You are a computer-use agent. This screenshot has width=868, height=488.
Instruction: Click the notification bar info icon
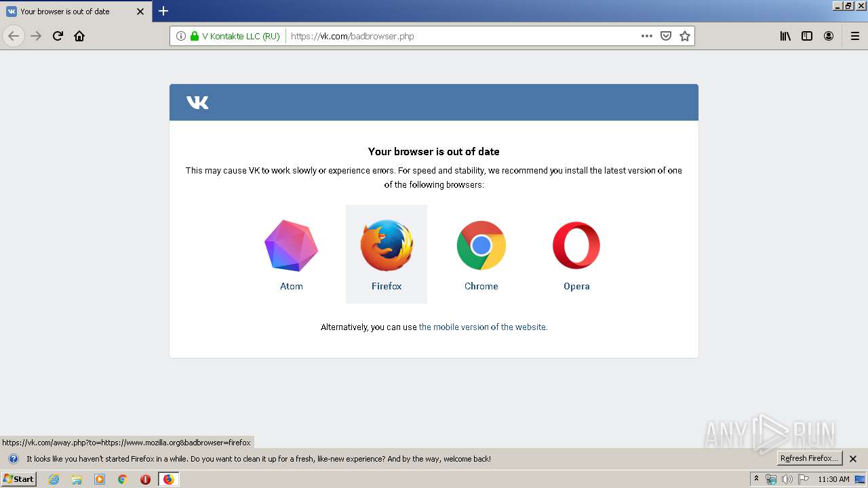pyautogui.click(x=13, y=459)
